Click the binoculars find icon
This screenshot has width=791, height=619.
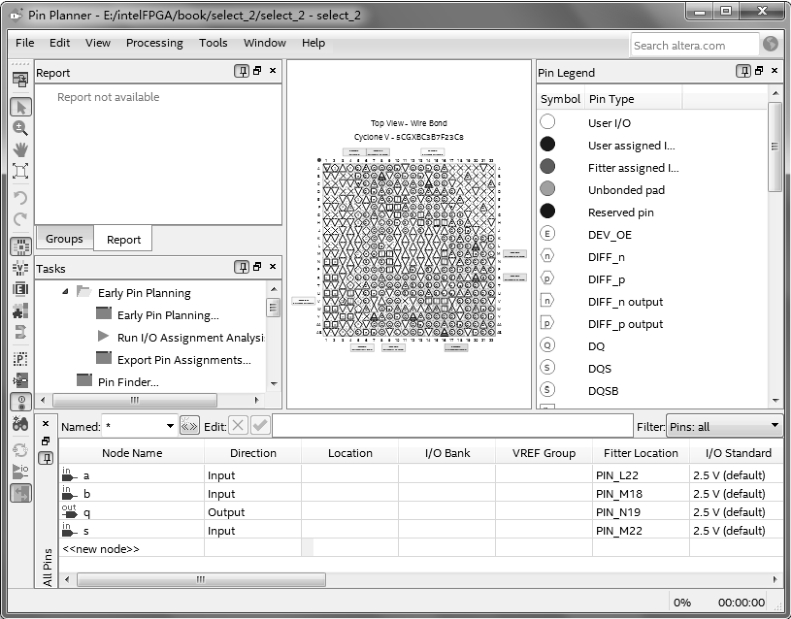pos(20,424)
